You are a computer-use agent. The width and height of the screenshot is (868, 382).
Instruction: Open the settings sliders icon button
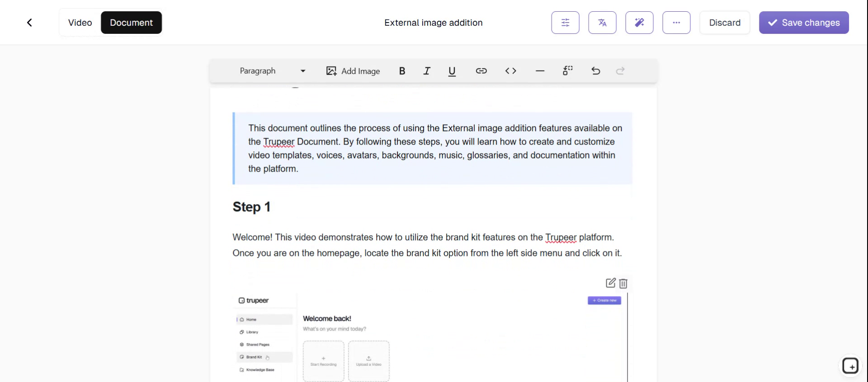pos(565,23)
